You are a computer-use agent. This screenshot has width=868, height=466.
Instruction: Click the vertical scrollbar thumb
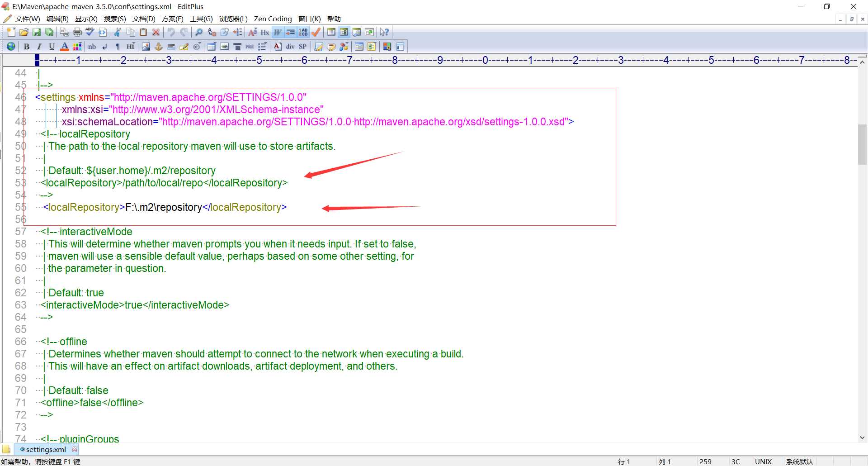pyautogui.click(x=862, y=144)
